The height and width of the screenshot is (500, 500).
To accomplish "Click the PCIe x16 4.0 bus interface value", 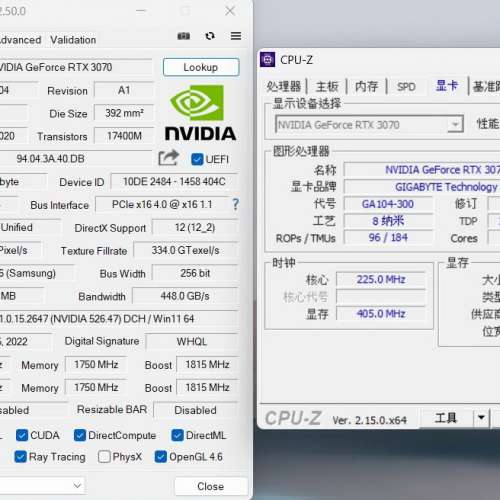I will click(162, 204).
